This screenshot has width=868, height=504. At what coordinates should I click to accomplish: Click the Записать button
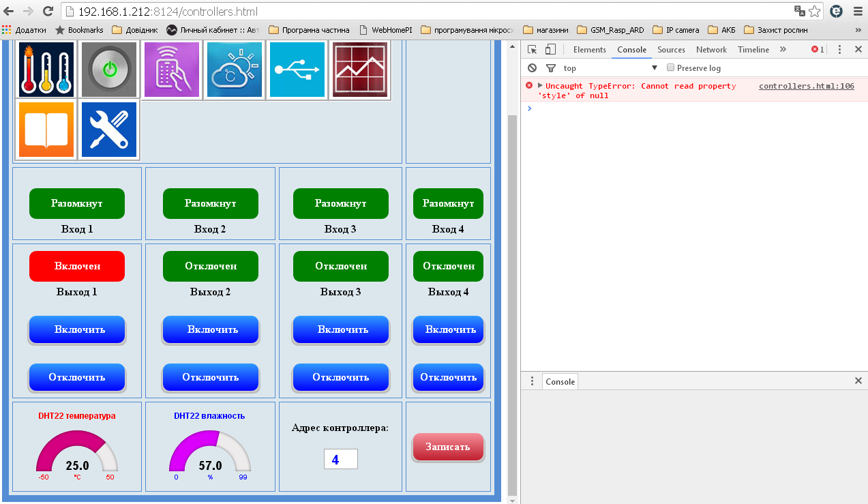coord(449,447)
